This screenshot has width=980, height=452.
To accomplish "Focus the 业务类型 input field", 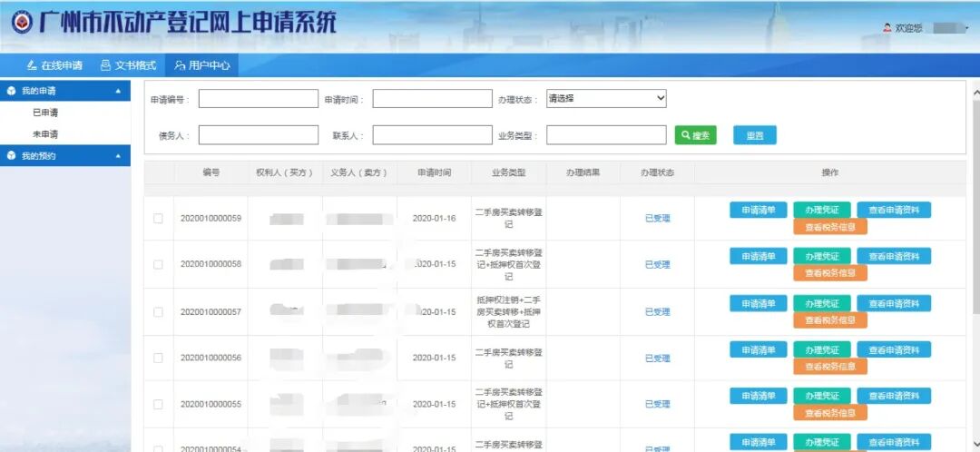I will pyautogui.click(x=606, y=135).
